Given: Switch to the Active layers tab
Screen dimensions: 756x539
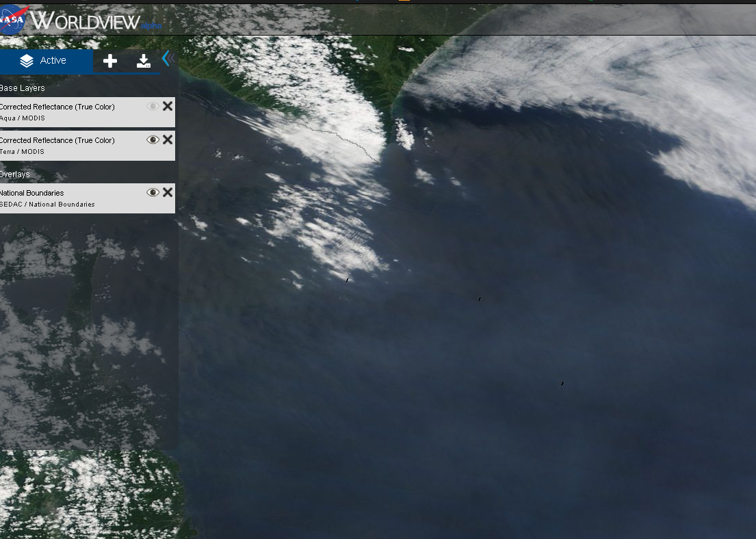Looking at the screenshot, I should click(45, 61).
